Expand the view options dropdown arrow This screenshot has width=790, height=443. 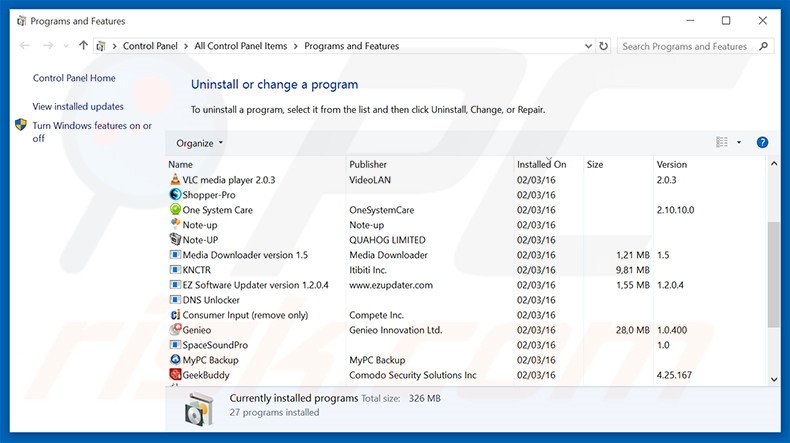(739, 143)
